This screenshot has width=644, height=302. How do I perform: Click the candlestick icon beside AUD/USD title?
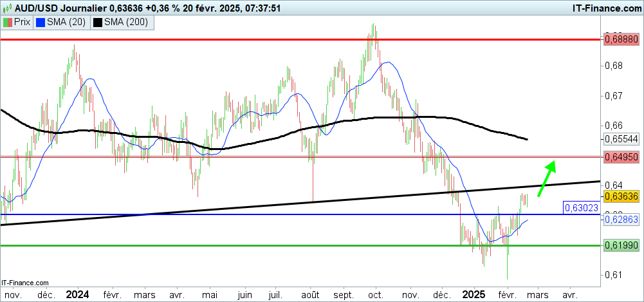[7, 8]
